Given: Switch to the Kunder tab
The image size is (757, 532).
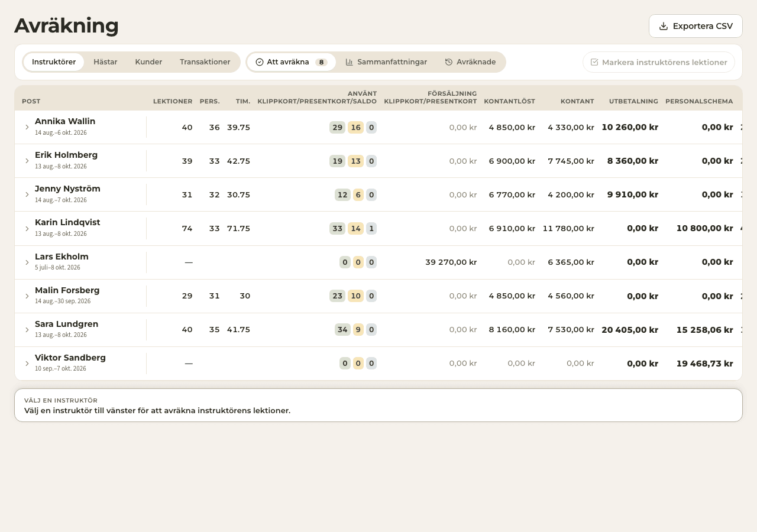Looking at the screenshot, I should pos(148,62).
